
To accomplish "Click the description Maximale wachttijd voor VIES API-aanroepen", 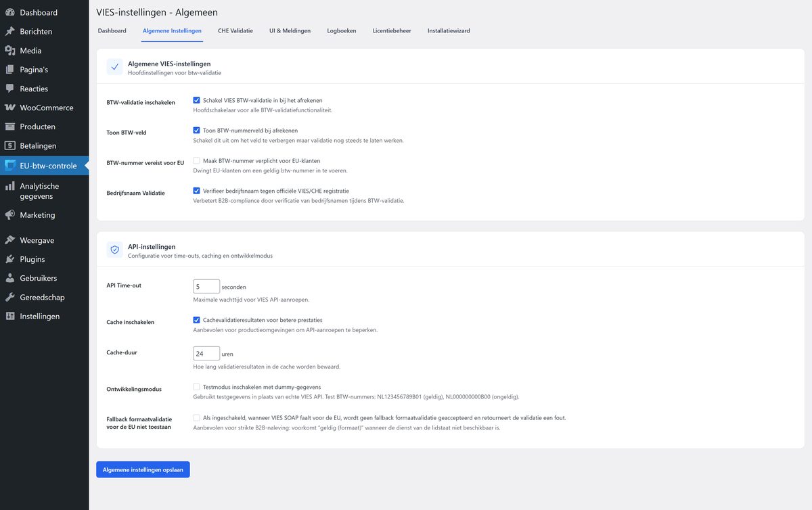I will [251, 299].
